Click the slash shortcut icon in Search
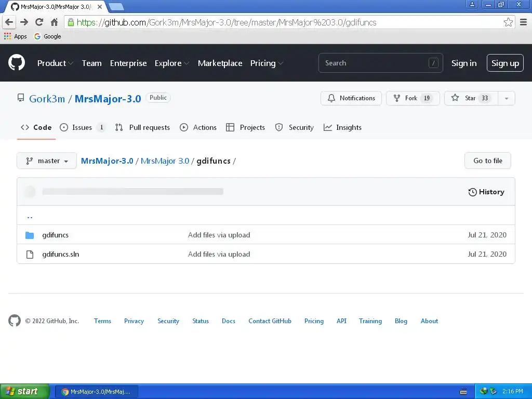This screenshot has height=399, width=532. click(433, 63)
